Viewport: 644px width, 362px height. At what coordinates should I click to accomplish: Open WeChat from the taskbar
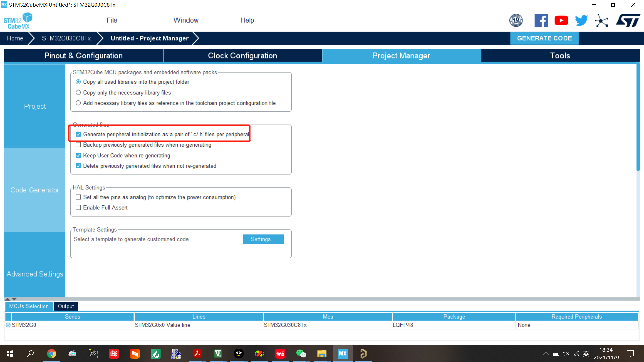click(301, 354)
